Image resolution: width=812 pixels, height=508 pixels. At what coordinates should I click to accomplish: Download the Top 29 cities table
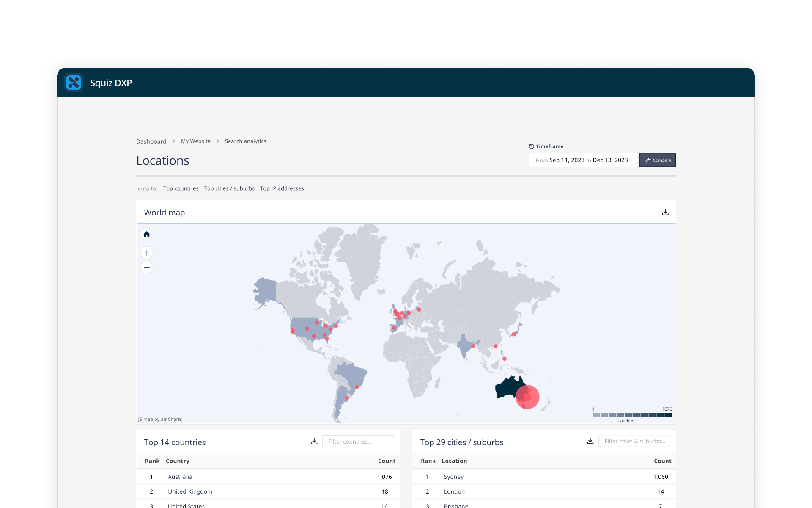pos(590,441)
